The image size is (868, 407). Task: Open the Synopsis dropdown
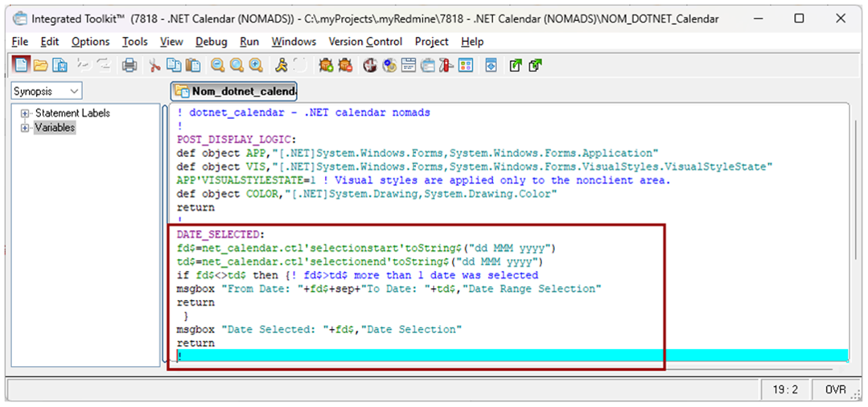46,92
